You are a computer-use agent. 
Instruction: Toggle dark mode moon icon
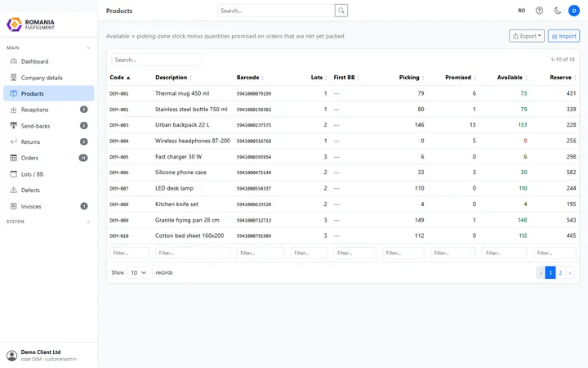[x=558, y=11]
